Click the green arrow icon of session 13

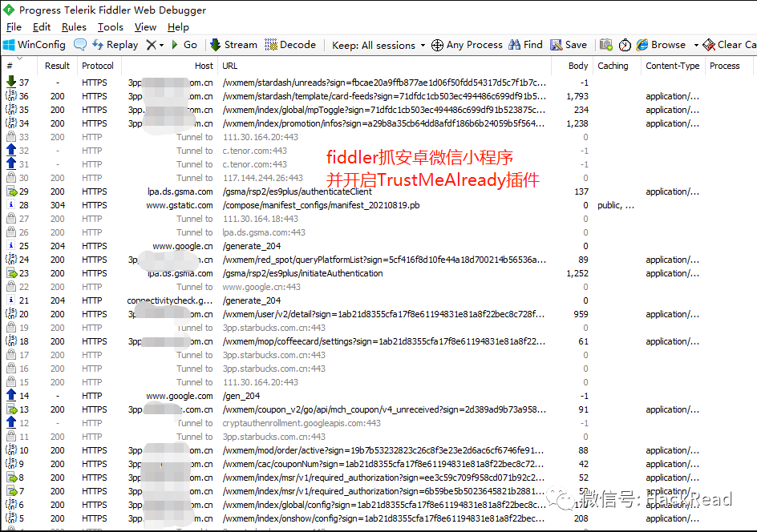11,409
